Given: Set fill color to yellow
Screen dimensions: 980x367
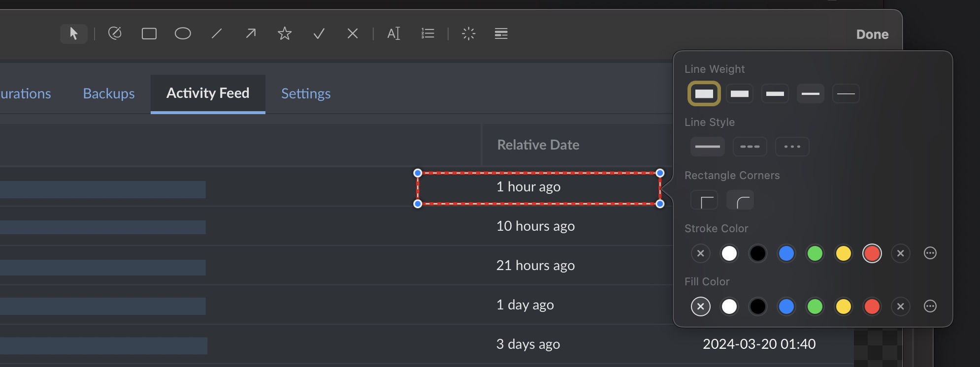Looking at the screenshot, I should tap(844, 306).
